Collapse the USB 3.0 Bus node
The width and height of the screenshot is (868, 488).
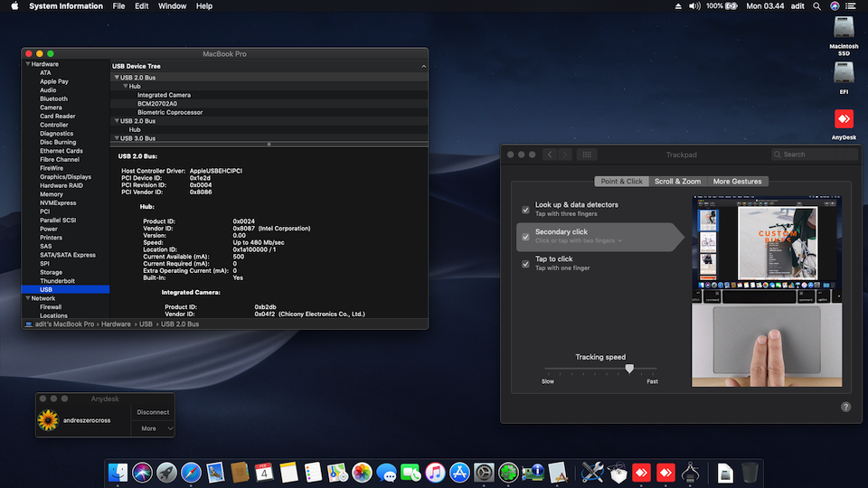[117, 138]
